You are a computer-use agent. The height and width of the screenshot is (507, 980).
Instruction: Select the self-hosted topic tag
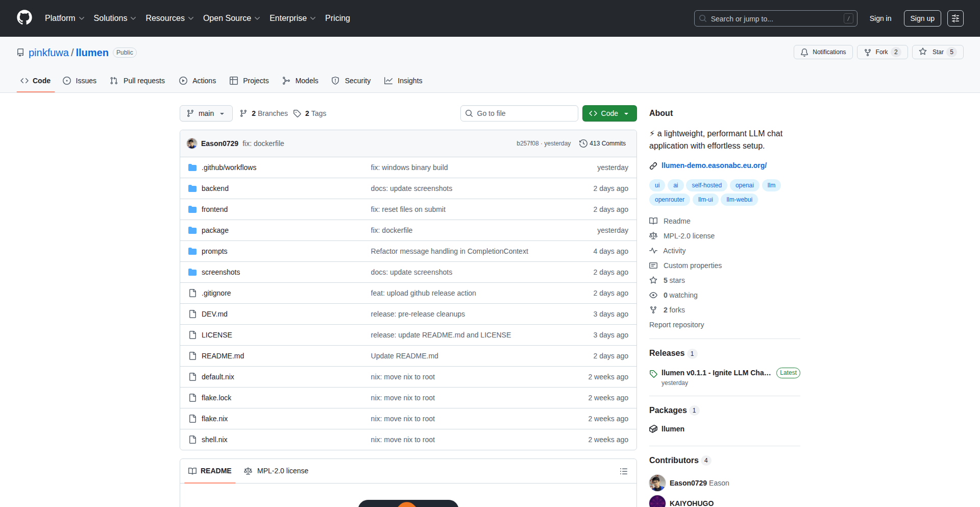tap(706, 185)
